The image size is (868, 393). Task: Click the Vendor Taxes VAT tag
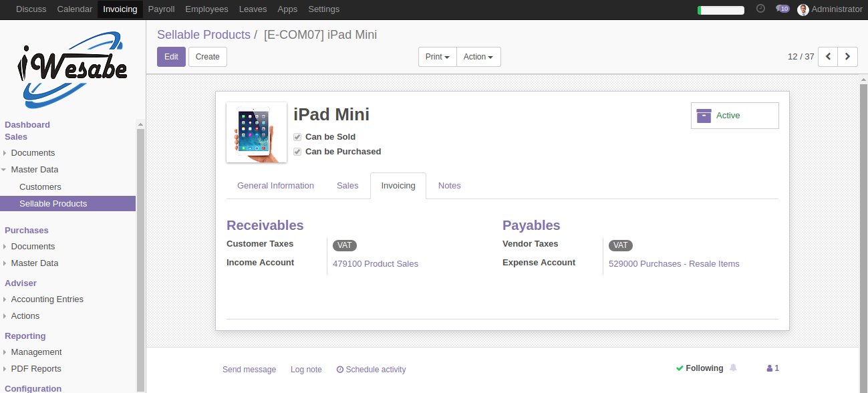(620, 245)
